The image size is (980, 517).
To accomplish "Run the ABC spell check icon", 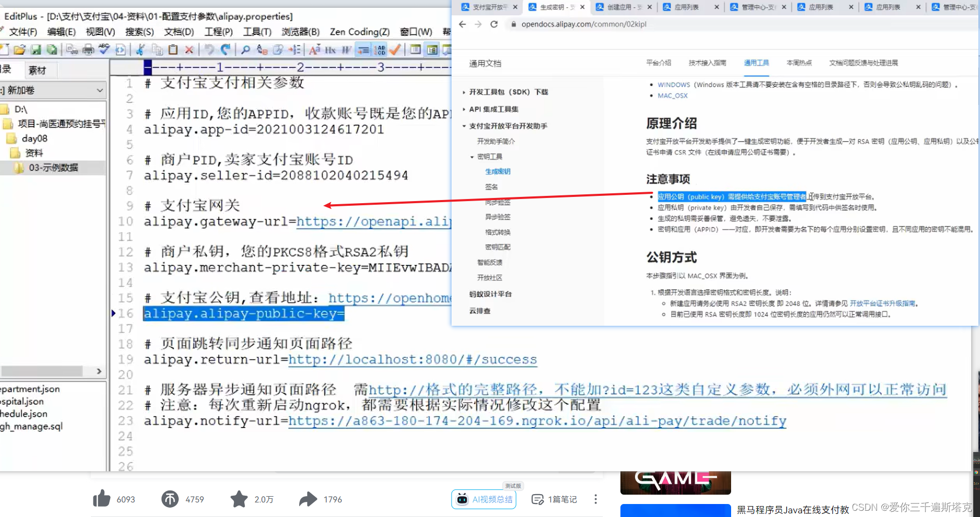I will (104, 50).
